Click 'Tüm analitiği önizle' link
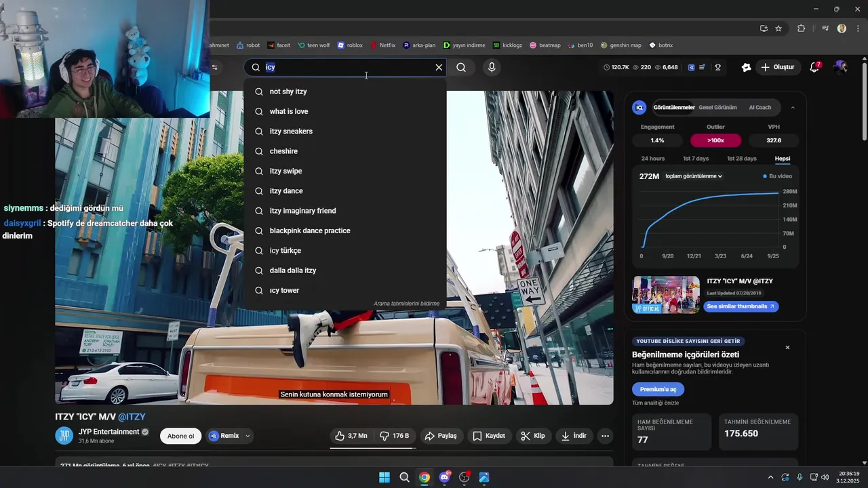Screen dimensions: 868x488 click(x=655, y=403)
